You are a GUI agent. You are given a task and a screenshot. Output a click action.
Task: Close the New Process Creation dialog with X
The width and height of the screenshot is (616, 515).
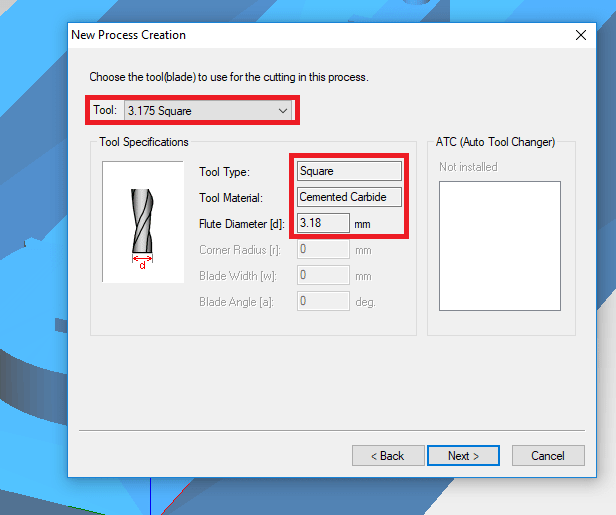(581, 35)
